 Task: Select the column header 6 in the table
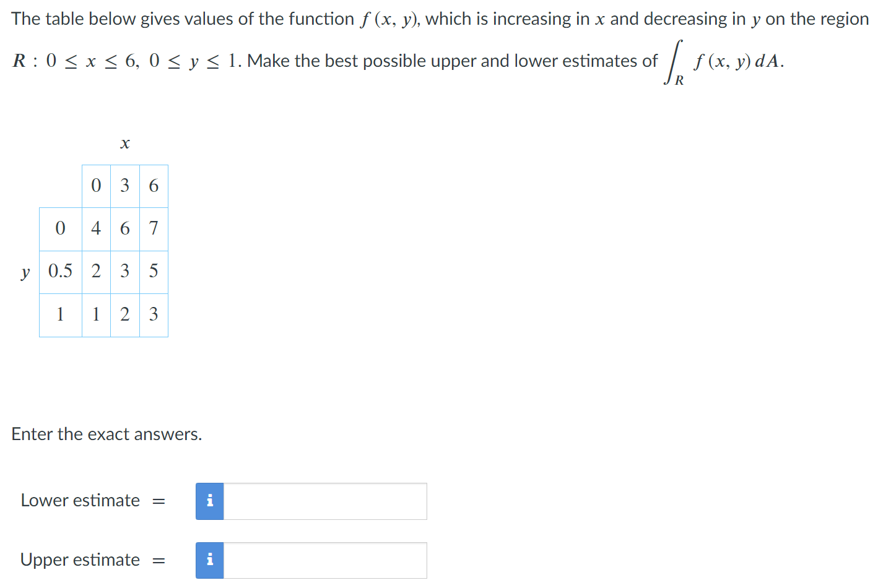(x=153, y=186)
